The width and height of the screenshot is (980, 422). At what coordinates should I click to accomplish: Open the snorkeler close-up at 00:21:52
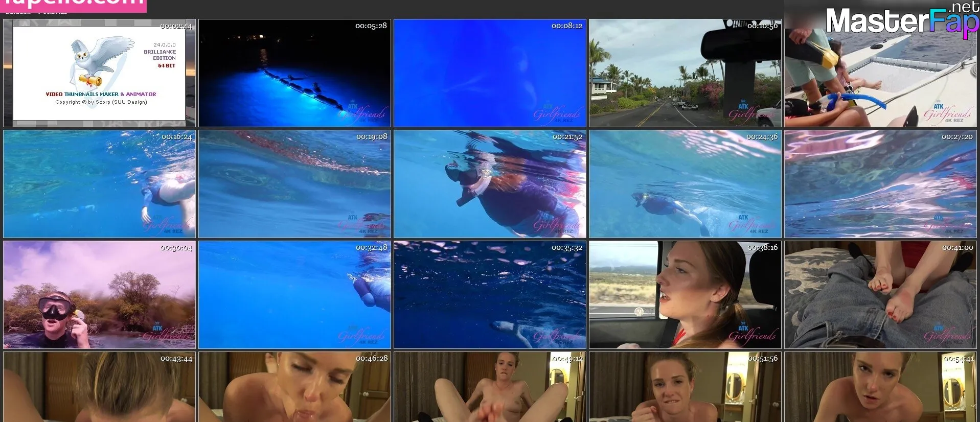(x=490, y=184)
